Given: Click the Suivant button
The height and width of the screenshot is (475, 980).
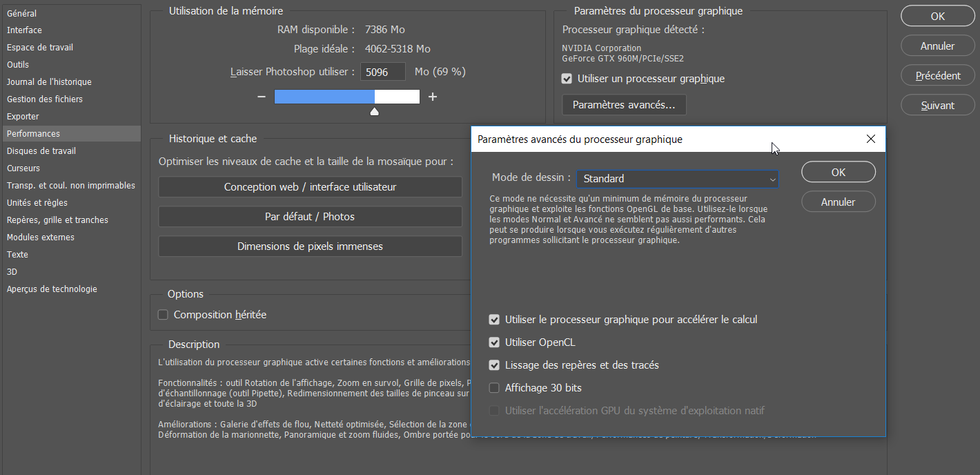Looking at the screenshot, I should click(937, 104).
